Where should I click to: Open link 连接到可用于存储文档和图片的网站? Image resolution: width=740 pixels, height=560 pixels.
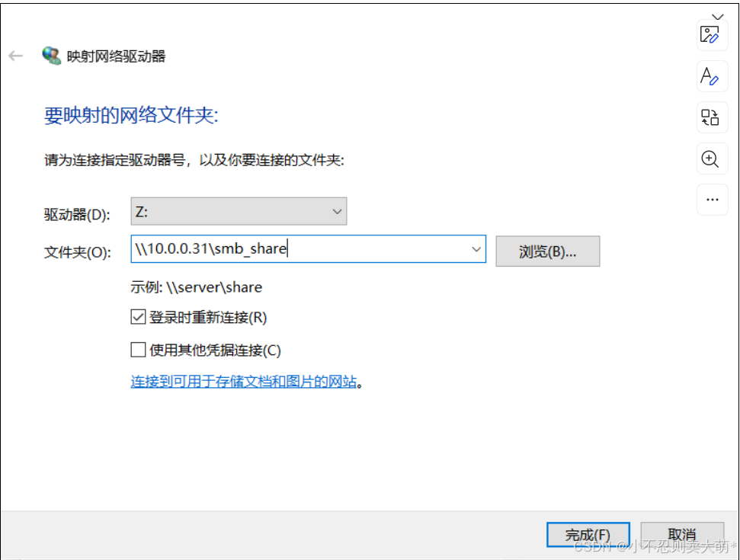(244, 382)
